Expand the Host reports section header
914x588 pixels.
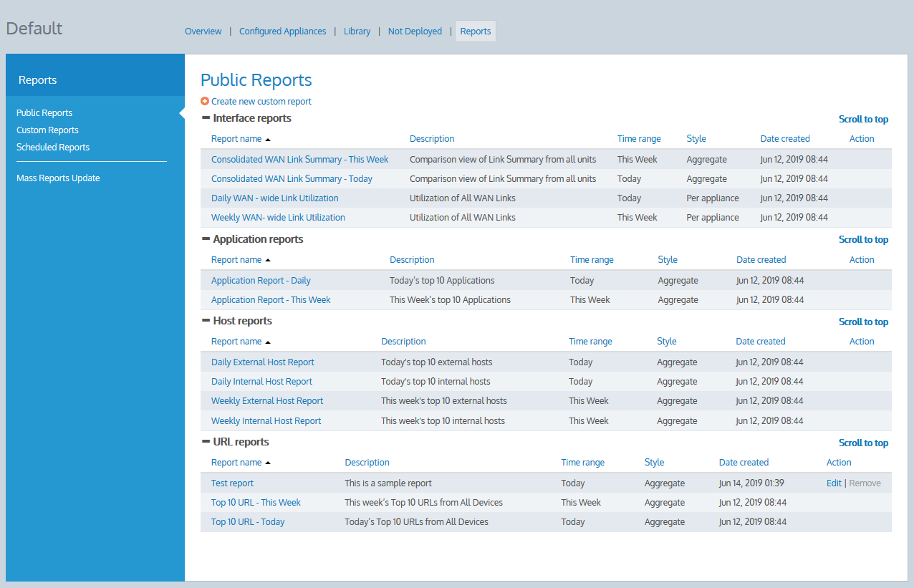(242, 321)
